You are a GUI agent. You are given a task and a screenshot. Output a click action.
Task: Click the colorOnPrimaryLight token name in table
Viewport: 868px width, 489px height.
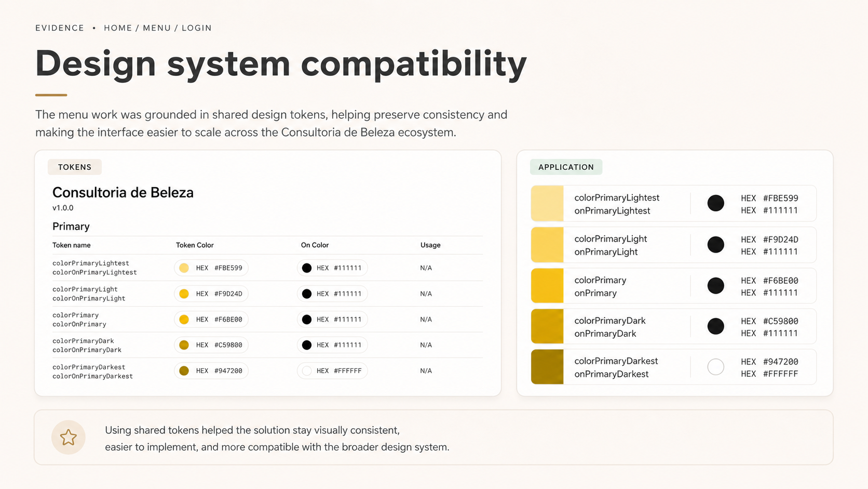[x=89, y=299]
